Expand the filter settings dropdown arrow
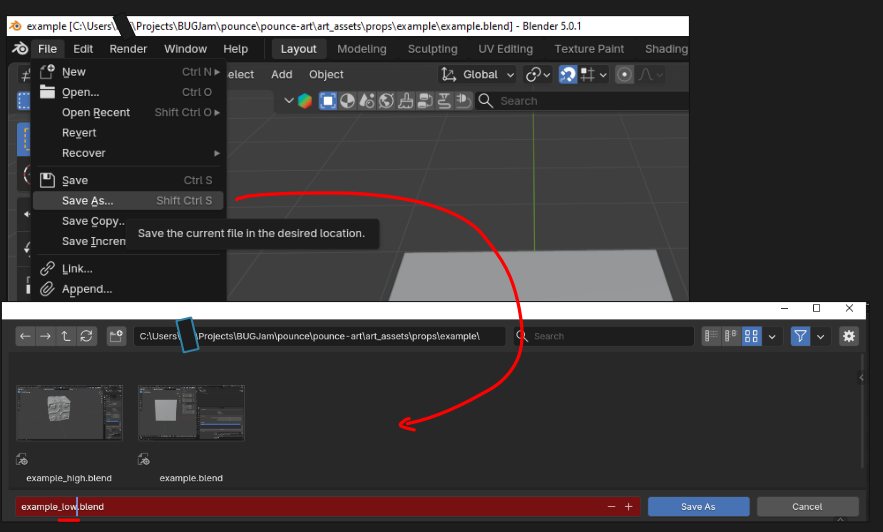Viewport: 883px width, 532px height. pyautogui.click(x=821, y=337)
